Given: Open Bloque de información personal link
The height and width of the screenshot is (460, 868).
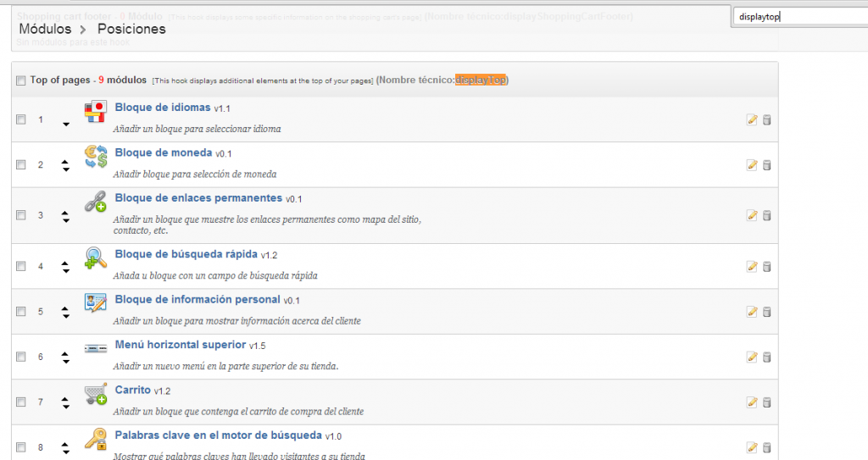Looking at the screenshot, I should coord(198,300).
